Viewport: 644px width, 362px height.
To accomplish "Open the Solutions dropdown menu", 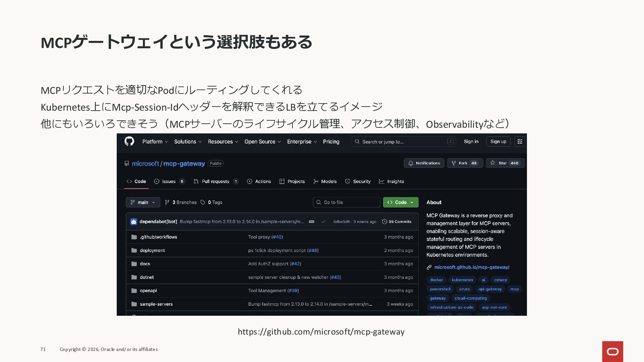I will coord(188,141).
